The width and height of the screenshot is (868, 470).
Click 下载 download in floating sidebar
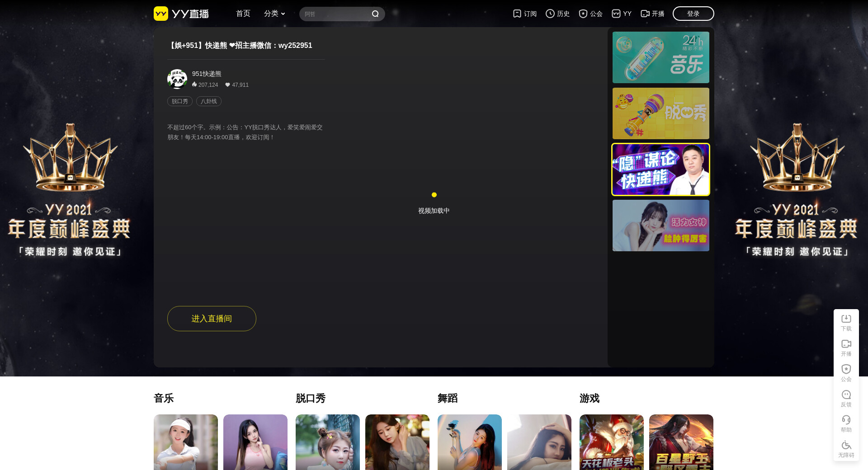846,323
